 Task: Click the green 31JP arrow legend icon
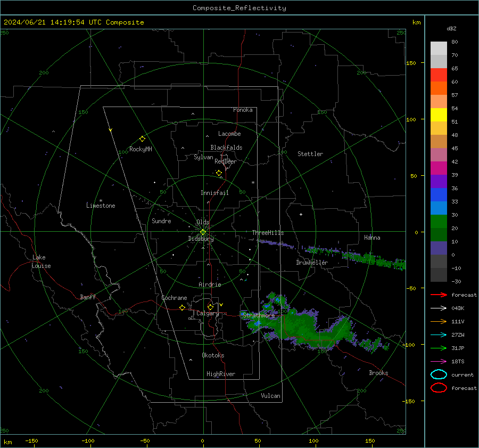pyautogui.click(x=439, y=348)
